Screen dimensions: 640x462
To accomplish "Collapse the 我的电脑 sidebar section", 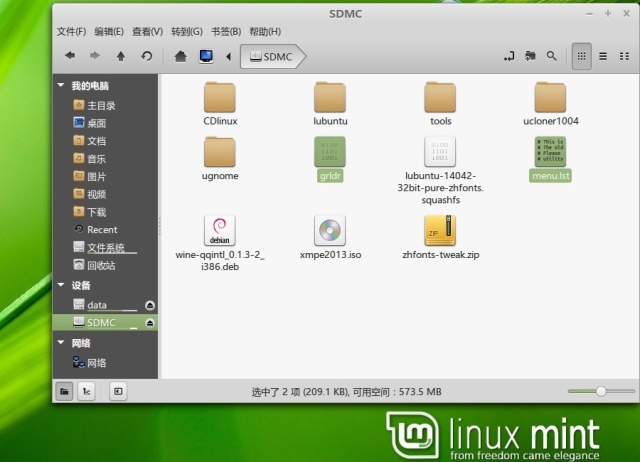I will [62, 86].
